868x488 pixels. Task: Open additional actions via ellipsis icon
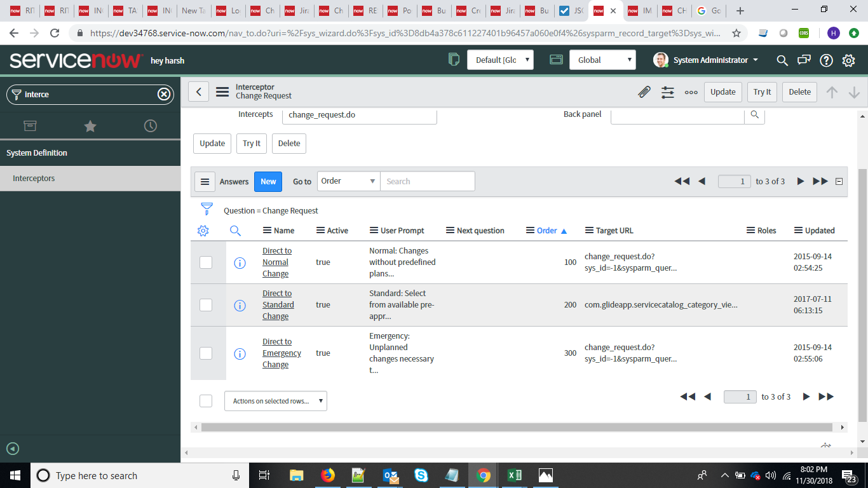point(691,91)
